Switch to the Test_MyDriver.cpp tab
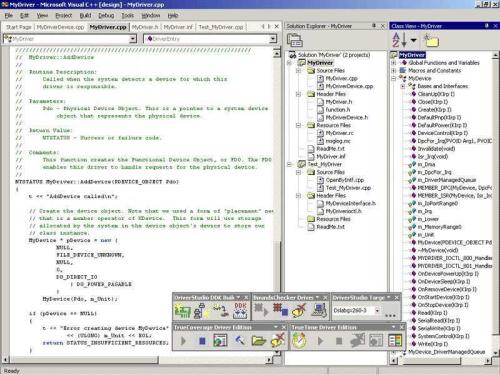 click(x=221, y=27)
